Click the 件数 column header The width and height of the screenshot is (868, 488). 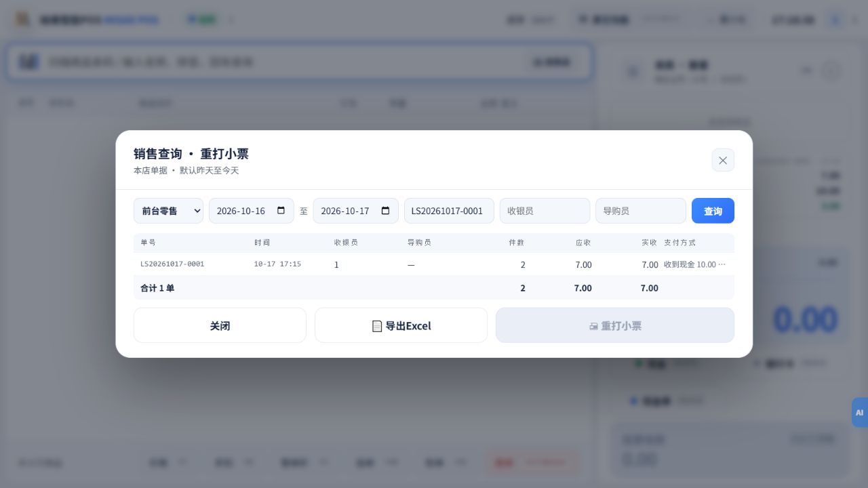point(517,243)
